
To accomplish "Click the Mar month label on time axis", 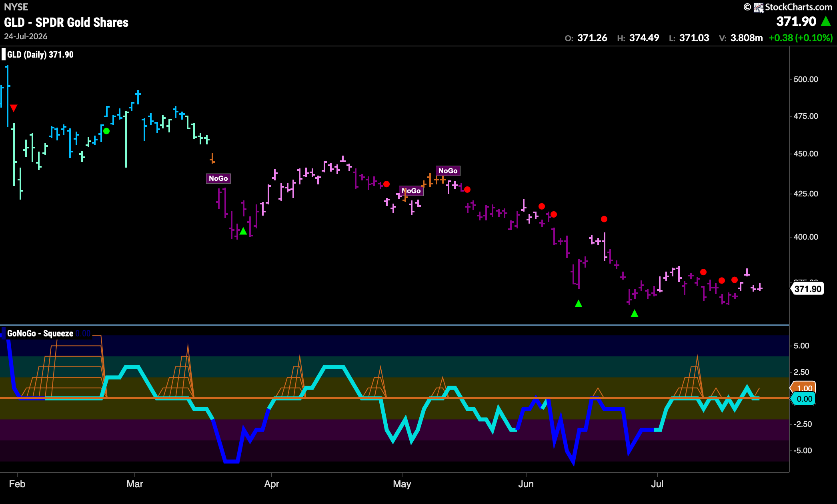I will [x=135, y=484].
